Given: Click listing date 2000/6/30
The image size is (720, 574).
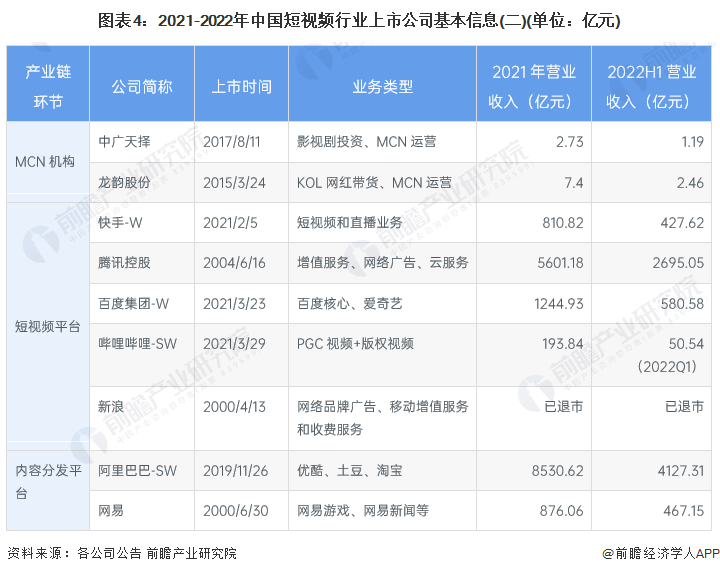Looking at the screenshot, I should pyautogui.click(x=236, y=511).
